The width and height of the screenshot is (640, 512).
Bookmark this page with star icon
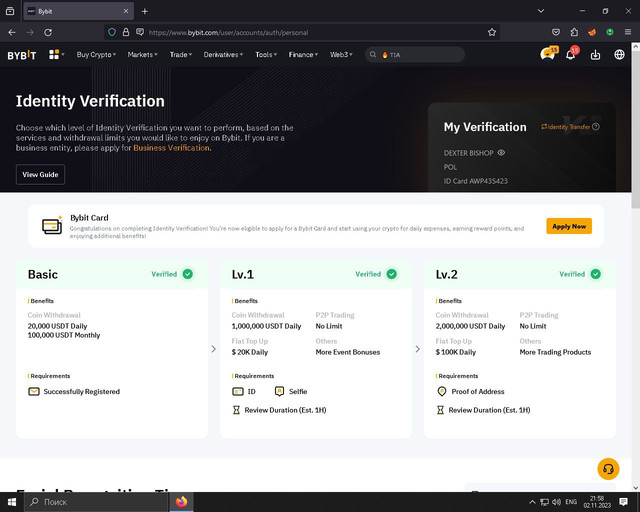(x=492, y=32)
